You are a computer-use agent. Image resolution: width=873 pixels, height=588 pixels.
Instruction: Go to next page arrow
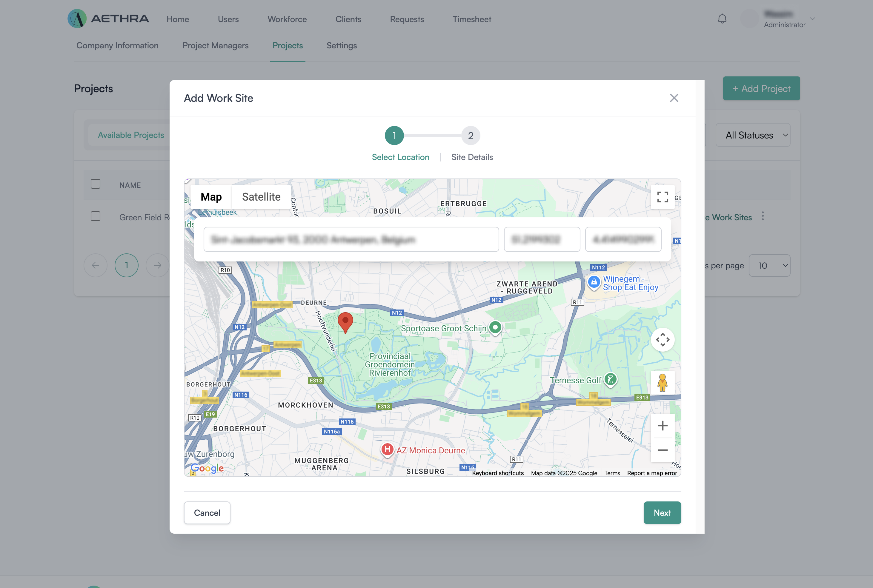pyautogui.click(x=158, y=266)
